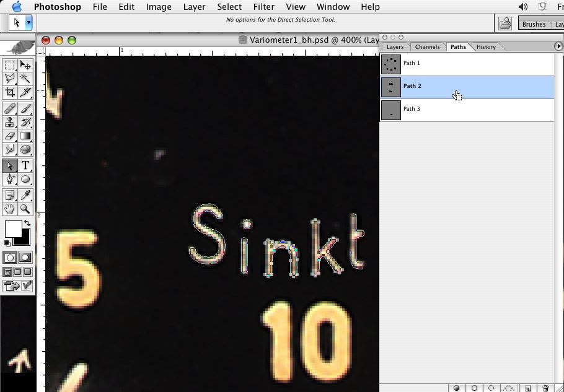Swap foreground and background colors
The height and width of the screenshot is (392, 564).
tap(27, 223)
